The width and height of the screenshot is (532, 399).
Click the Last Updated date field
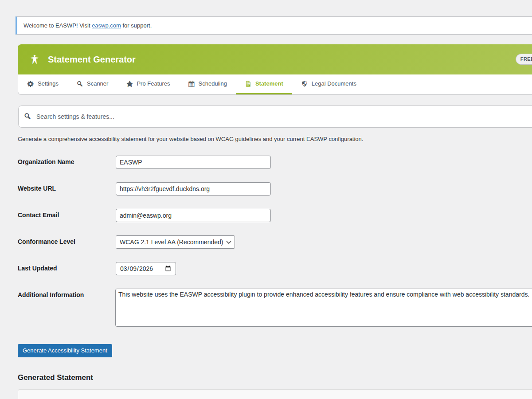145,269
